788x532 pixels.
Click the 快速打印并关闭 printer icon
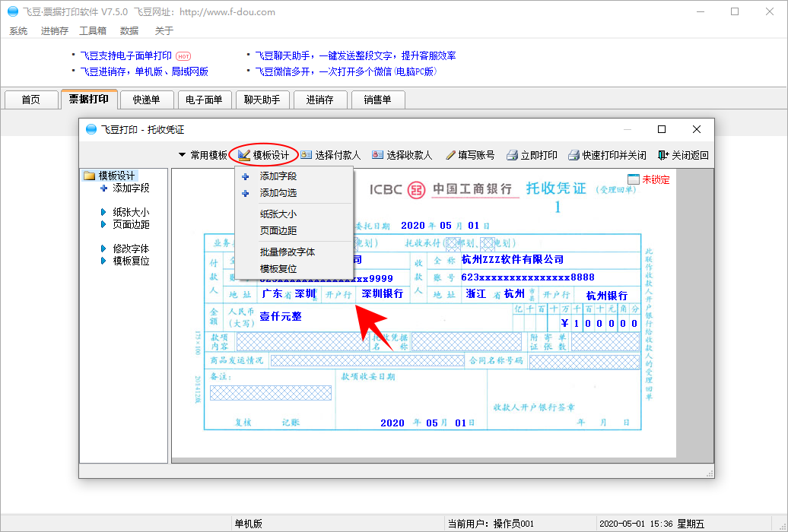pyautogui.click(x=574, y=155)
